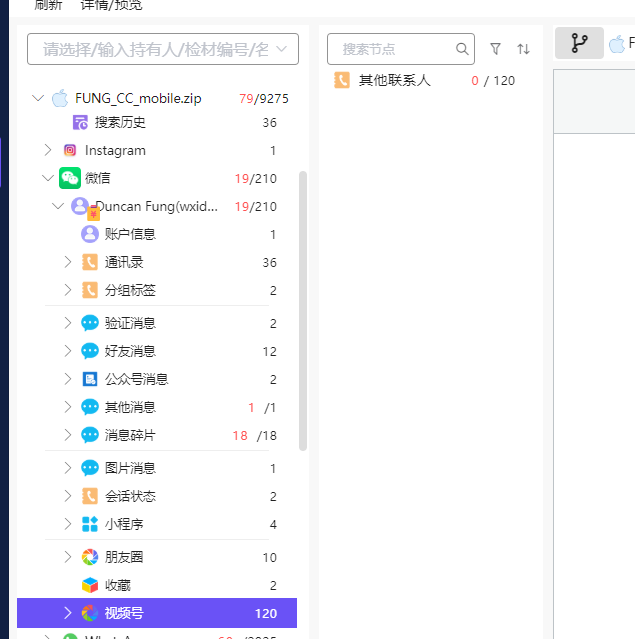This screenshot has height=639, width=635.
Task: Click the 验证消息 chat bubble icon
Action: click(x=90, y=323)
